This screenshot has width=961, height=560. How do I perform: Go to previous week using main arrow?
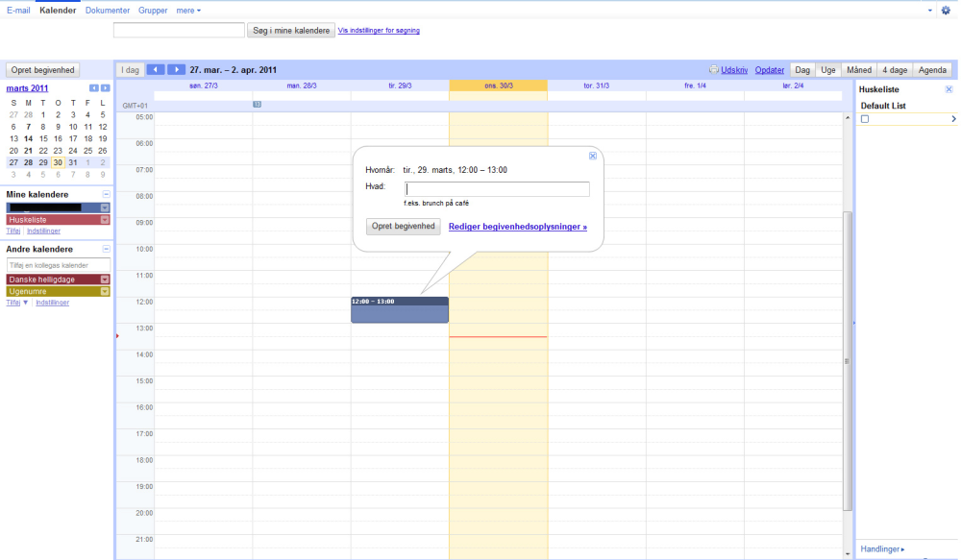pos(156,70)
